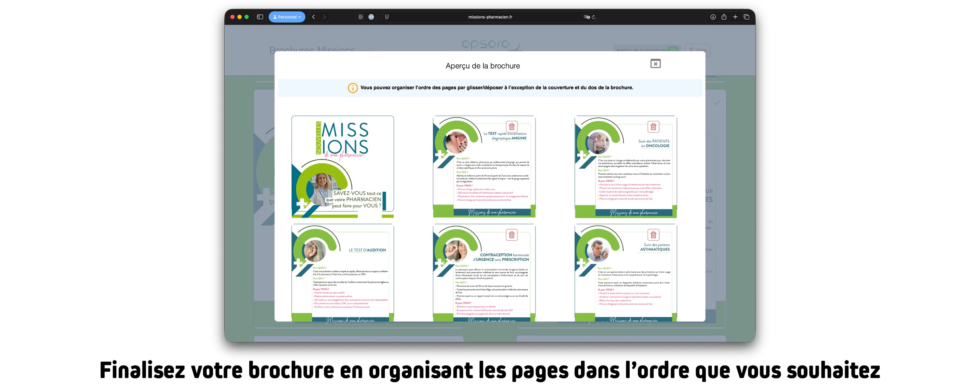Screen dimensions: 980x390
Task: Delete the ONCOLOGIE follow-up page
Action: [653, 127]
